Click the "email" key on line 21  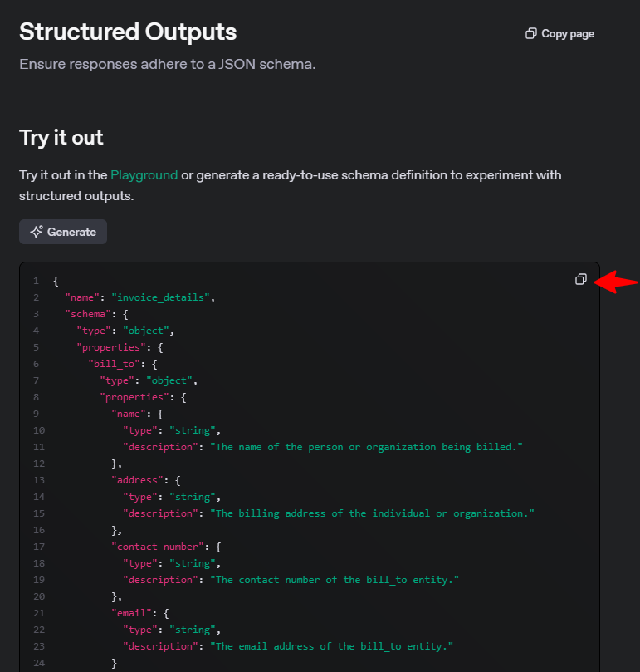coord(131,613)
